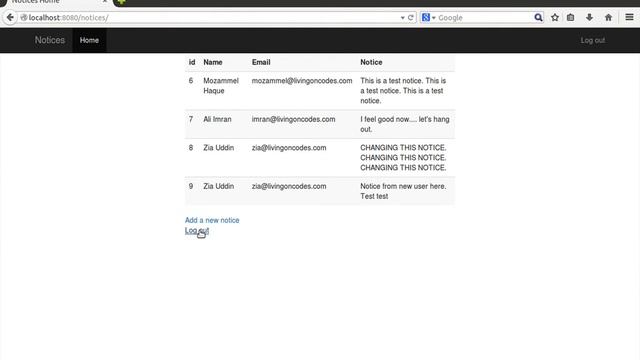640x360 pixels.
Task: Click the mozammel@livingoncodes.com email cell
Action: [x=302, y=81]
